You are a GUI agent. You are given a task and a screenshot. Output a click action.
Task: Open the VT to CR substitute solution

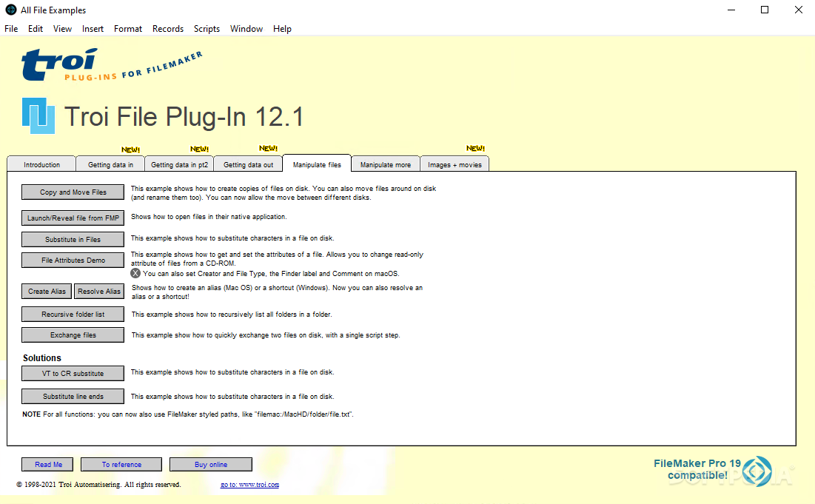73,374
